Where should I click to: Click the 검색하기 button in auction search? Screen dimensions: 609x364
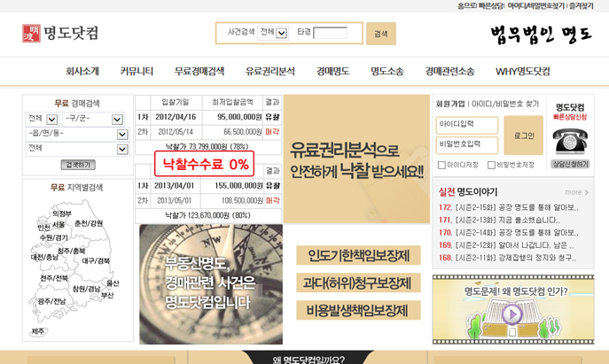pos(77,165)
